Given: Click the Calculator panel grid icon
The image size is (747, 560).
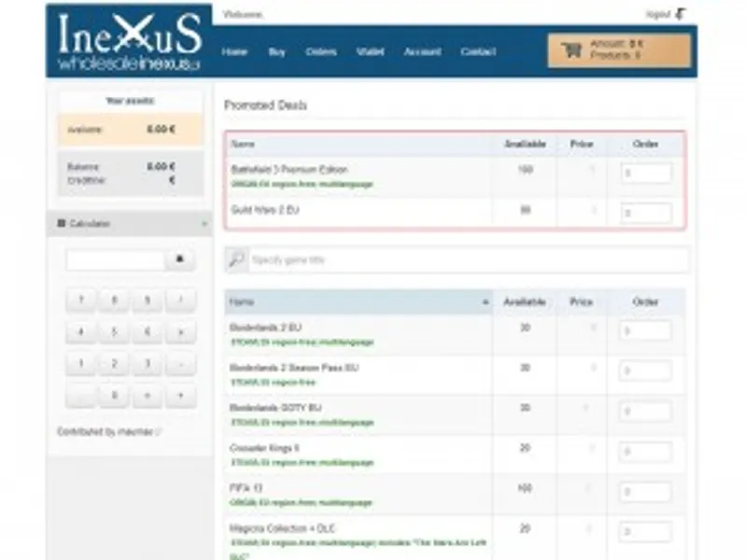Looking at the screenshot, I should coord(62,224).
